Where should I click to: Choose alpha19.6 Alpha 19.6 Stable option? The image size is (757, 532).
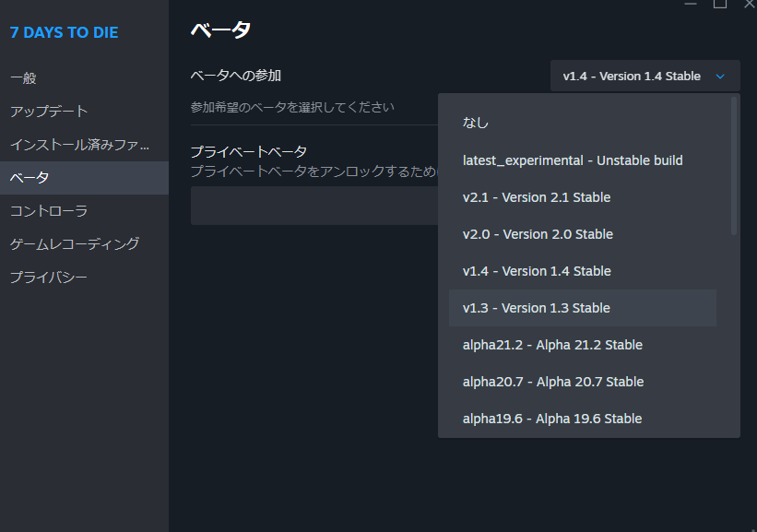click(x=582, y=419)
